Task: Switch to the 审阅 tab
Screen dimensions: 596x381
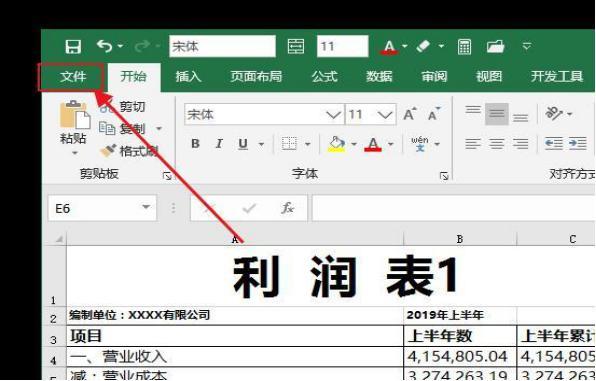Action: pos(434,76)
